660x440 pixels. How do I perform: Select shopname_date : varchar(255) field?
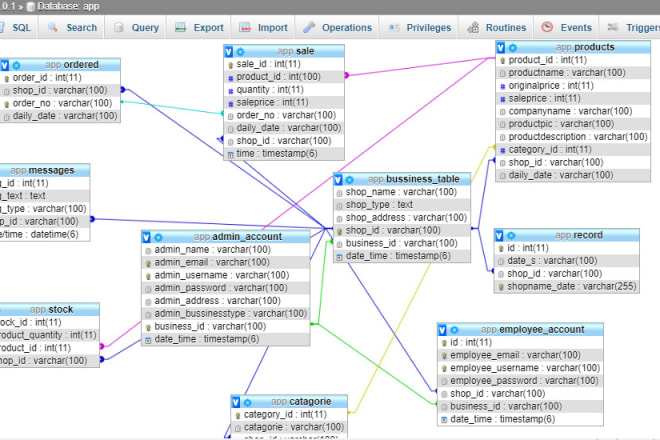pos(567,286)
